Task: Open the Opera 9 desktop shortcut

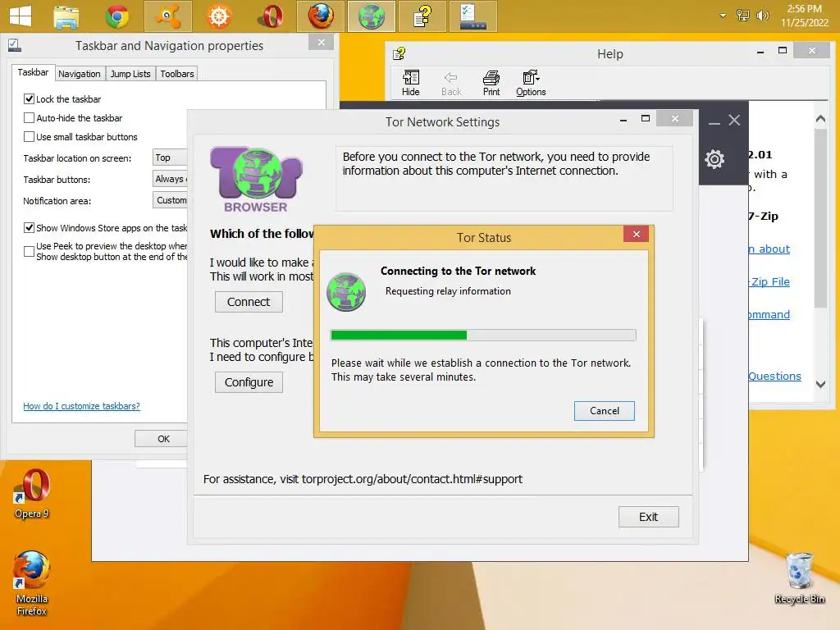Action: coord(32,494)
